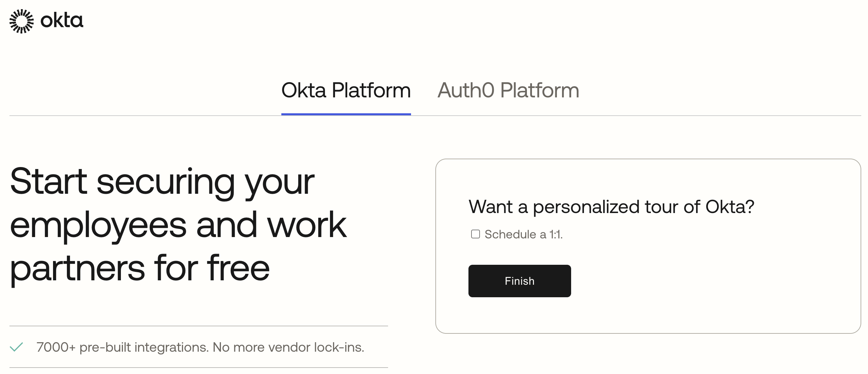Click the teal checkmark beside integrations text

16,347
